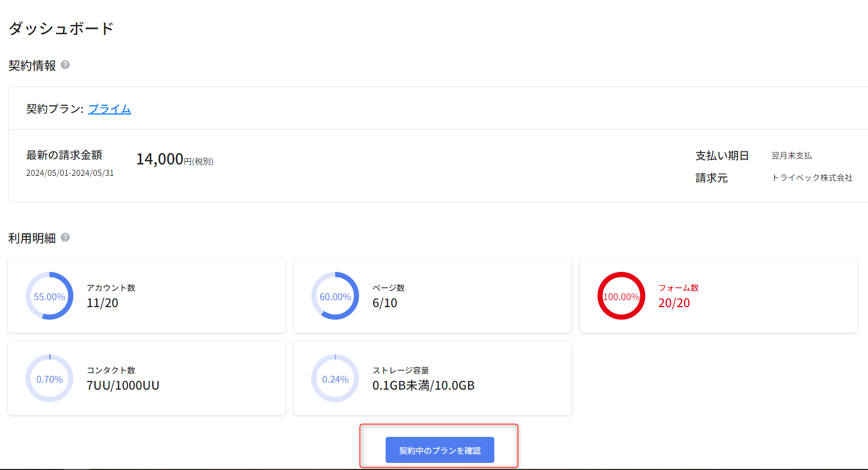Screen dimensions: 868x470
Task: Click the トライベック株式会社 company name
Action: 812,178
